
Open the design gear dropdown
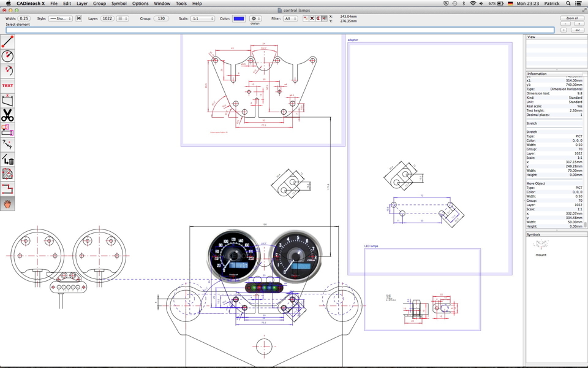(255, 18)
